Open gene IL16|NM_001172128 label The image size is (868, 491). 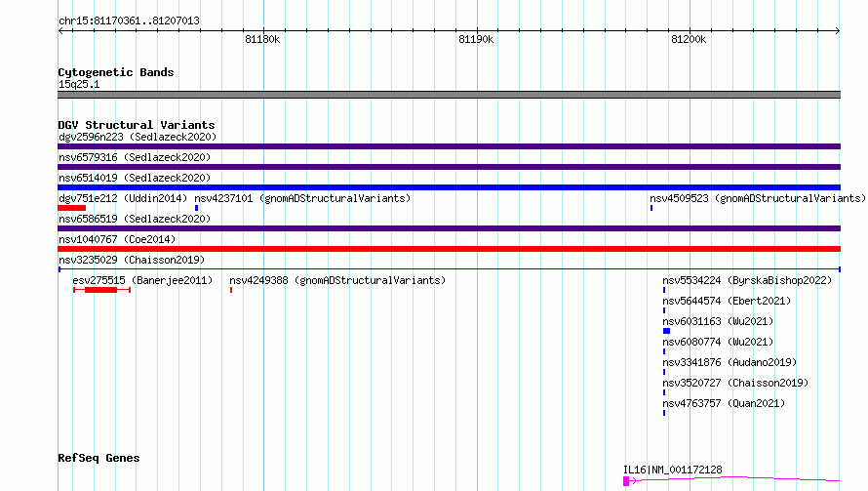(673, 470)
